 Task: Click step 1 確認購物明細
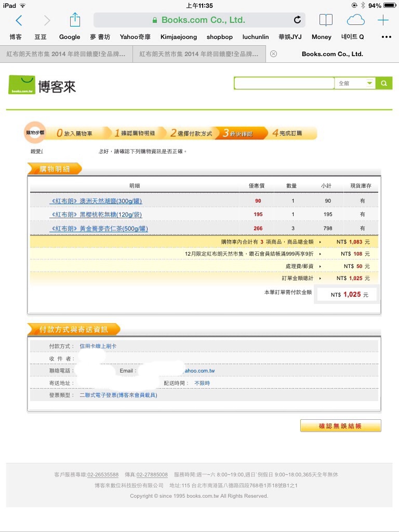(135, 134)
